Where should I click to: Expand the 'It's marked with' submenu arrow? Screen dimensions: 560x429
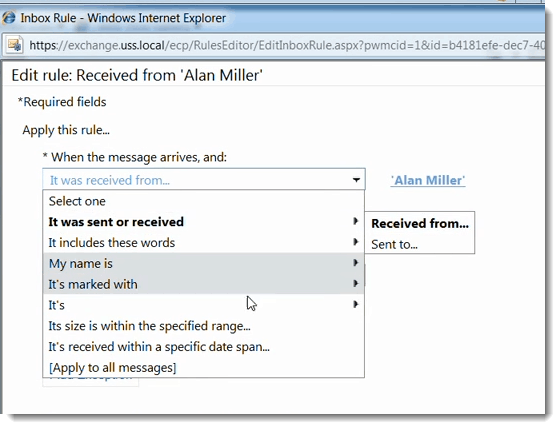click(x=355, y=284)
